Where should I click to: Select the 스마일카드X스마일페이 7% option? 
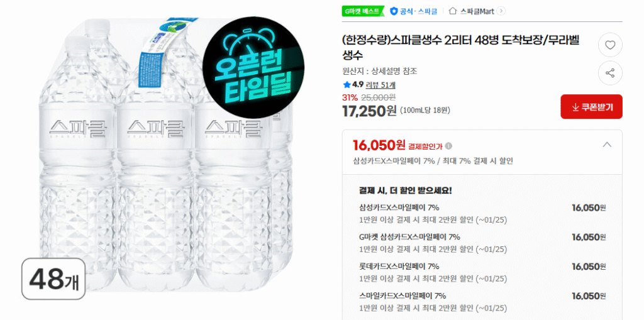pos(402,295)
